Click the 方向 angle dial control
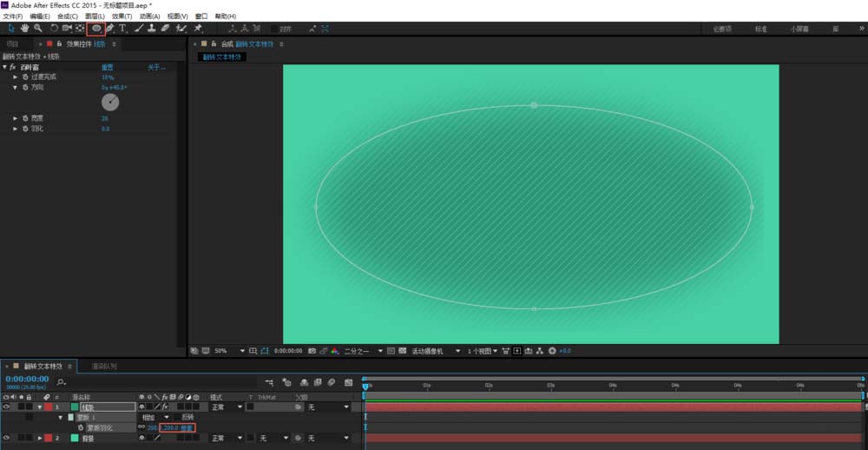The height and width of the screenshot is (450, 868). [x=110, y=103]
